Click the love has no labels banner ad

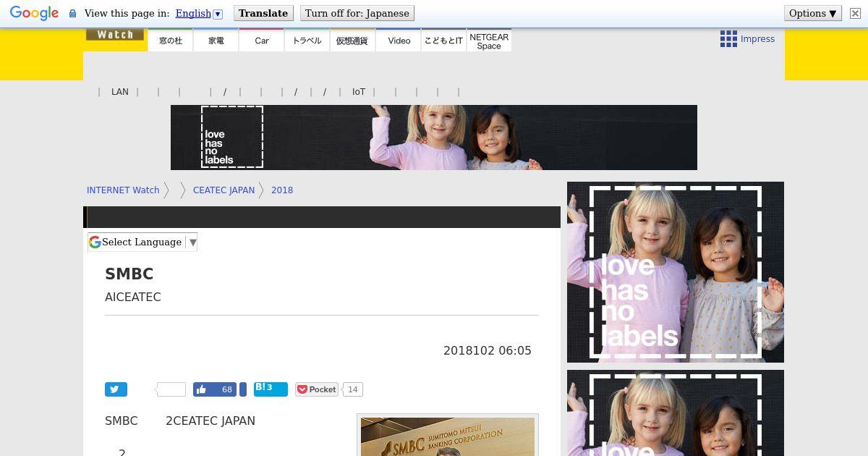pyautogui.click(x=434, y=138)
